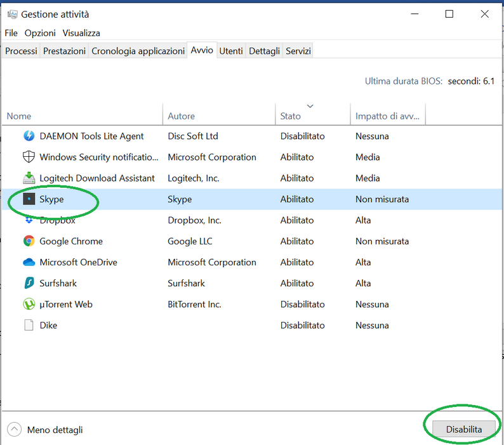Click Non misurata impact for Skype

(x=382, y=199)
